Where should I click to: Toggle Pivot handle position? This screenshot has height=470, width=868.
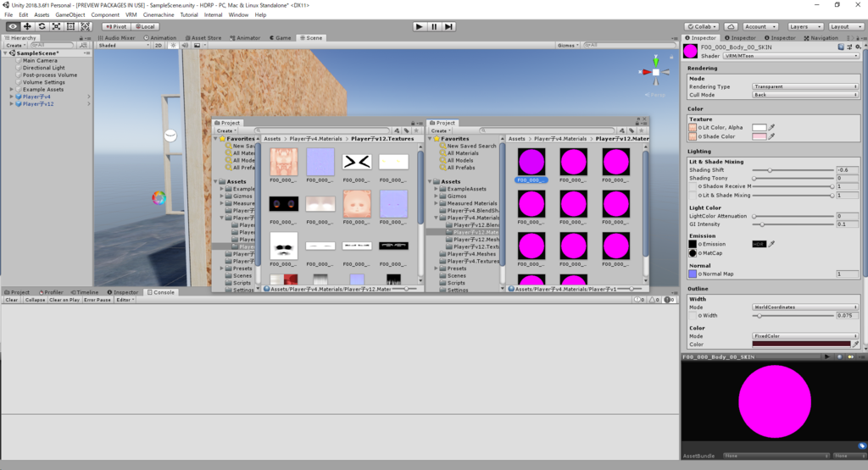116,26
